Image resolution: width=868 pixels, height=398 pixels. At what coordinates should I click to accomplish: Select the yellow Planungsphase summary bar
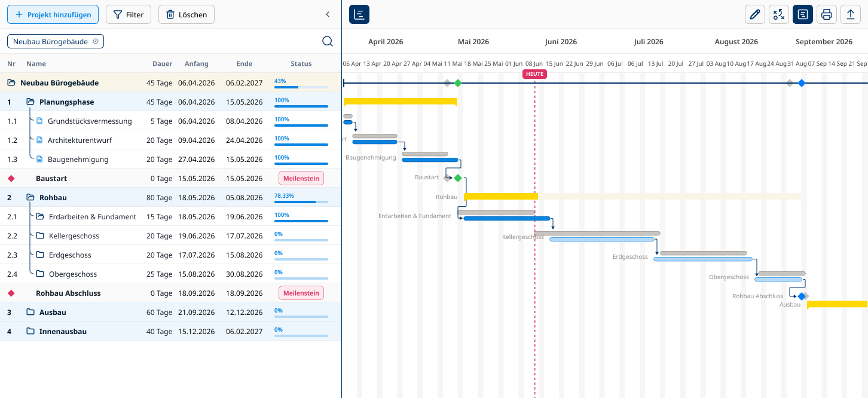pyautogui.click(x=401, y=101)
